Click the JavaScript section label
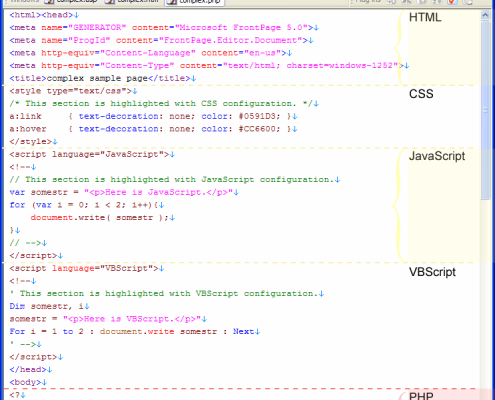 tap(437, 156)
